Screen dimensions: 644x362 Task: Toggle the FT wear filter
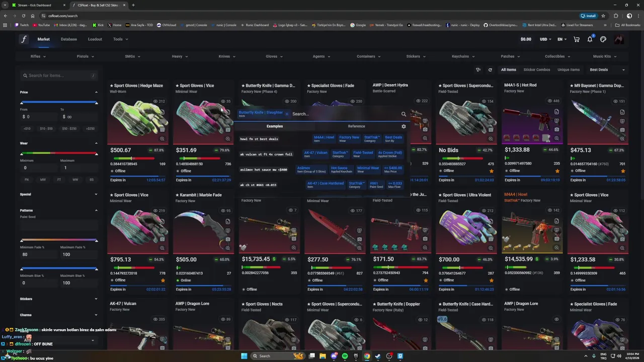(59, 179)
